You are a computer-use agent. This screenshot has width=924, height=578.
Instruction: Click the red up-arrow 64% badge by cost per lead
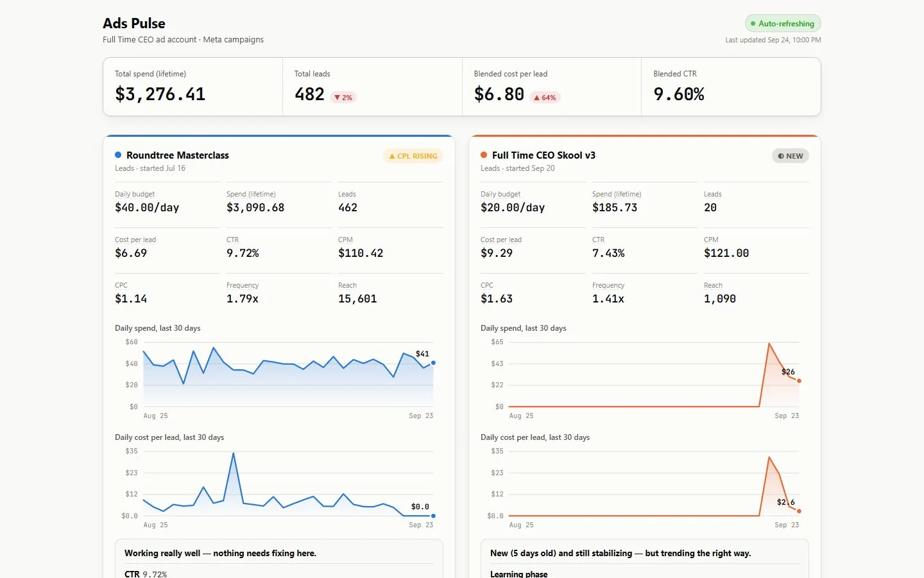(545, 98)
